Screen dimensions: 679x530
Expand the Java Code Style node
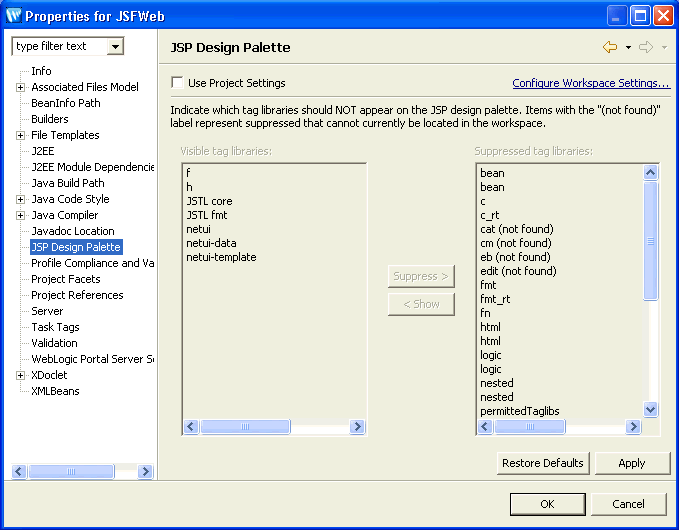(20, 200)
